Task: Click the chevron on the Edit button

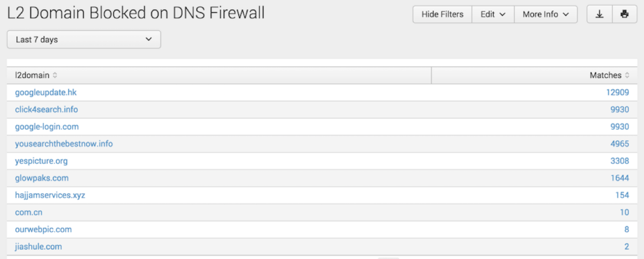Action: coord(503,14)
